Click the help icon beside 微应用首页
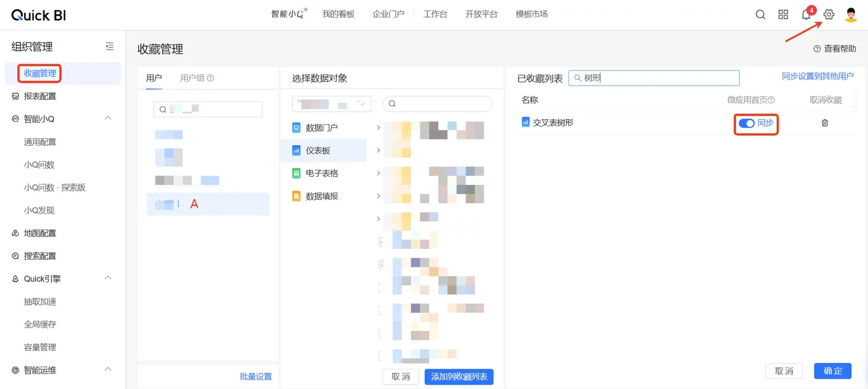 point(772,100)
